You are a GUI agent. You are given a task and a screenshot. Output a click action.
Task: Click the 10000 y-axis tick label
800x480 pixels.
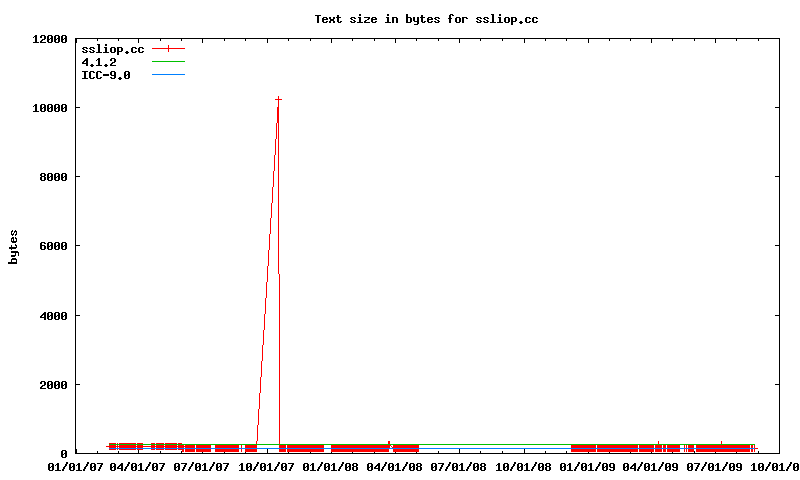[x=47, y=108]
